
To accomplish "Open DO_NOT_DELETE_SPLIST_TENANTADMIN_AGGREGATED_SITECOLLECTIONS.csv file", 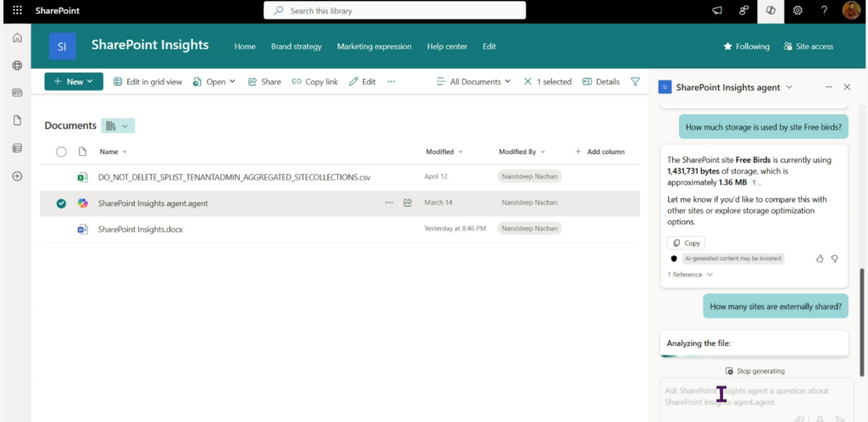I will pos(234,177).
